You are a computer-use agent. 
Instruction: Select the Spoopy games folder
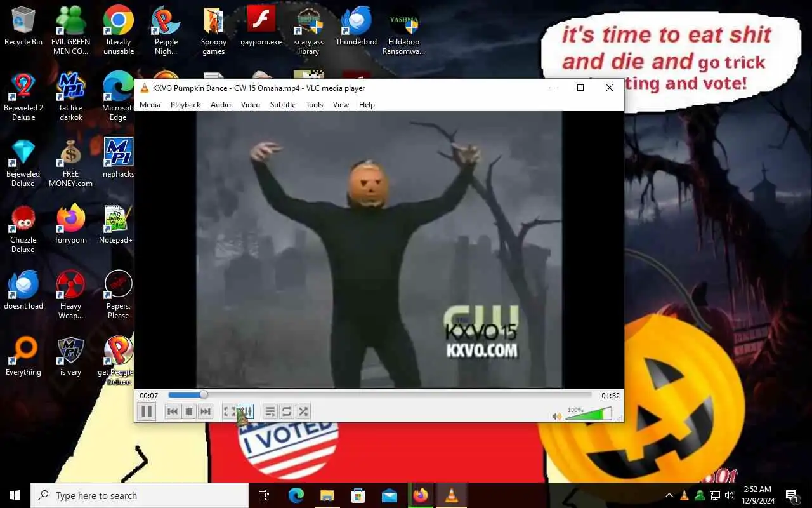(214, 30)
